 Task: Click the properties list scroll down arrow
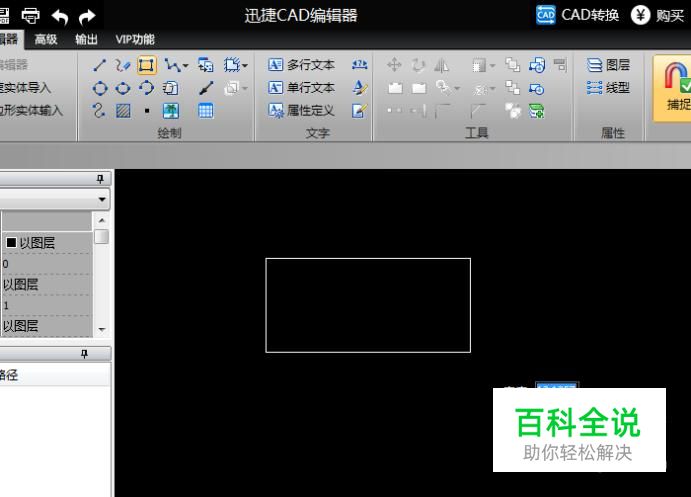(x=102, y=330)
